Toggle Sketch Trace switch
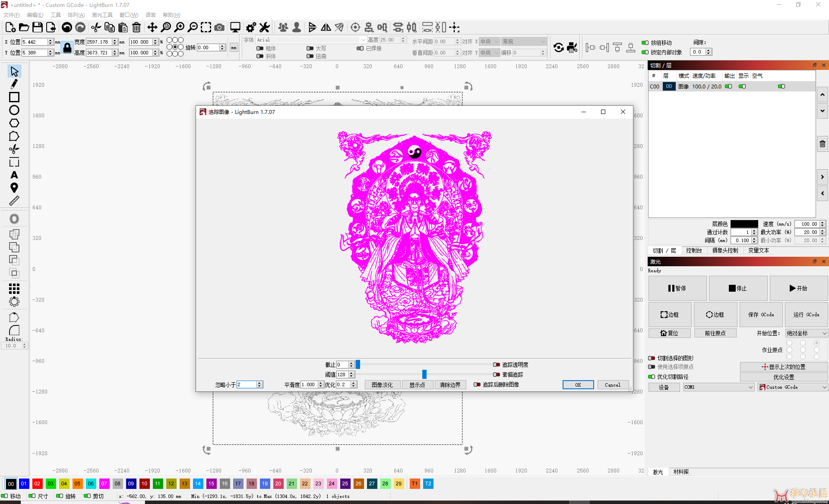829x504 pixels. click(497, 375)
